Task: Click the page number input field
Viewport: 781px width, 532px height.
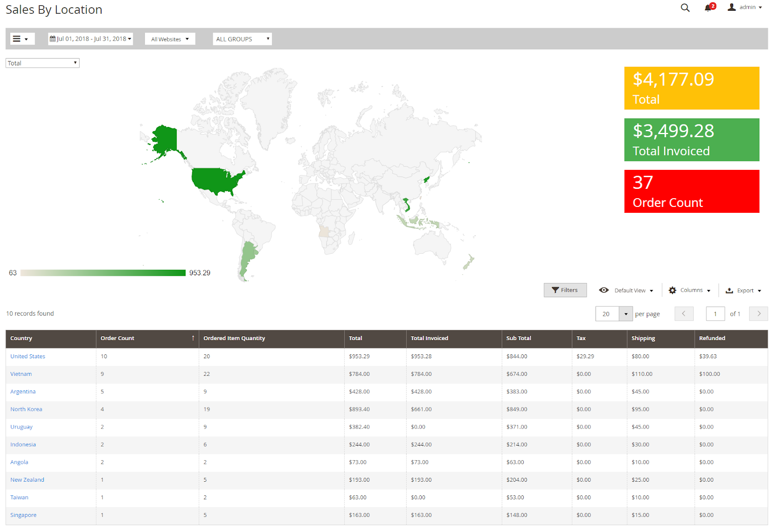Action: point(715,314)
